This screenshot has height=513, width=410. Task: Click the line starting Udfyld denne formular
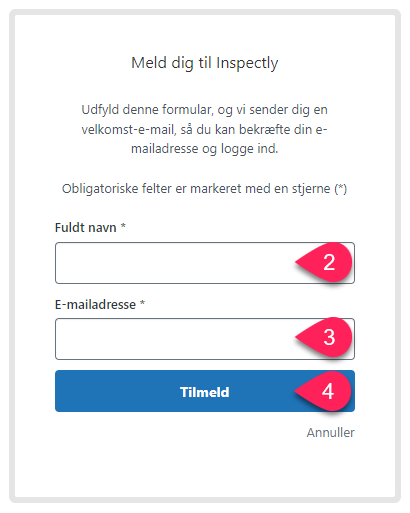pos(204,110)
